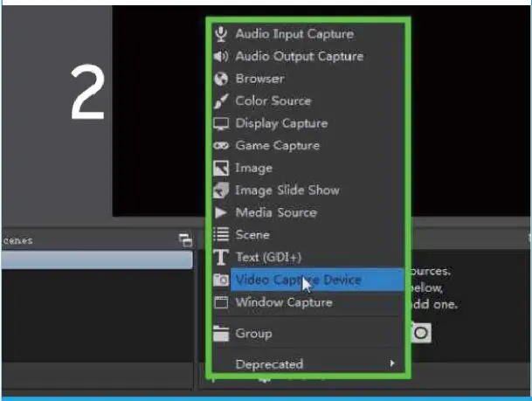The width and height of the screenshot is (532, 401).
Task: Choose Image Slide Show entry
Action: (307, 190)
